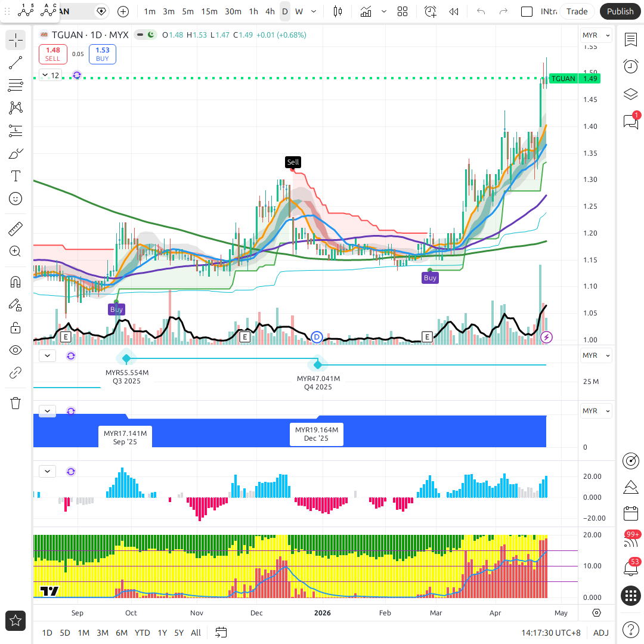Pick the ruler measure tool

16,229
